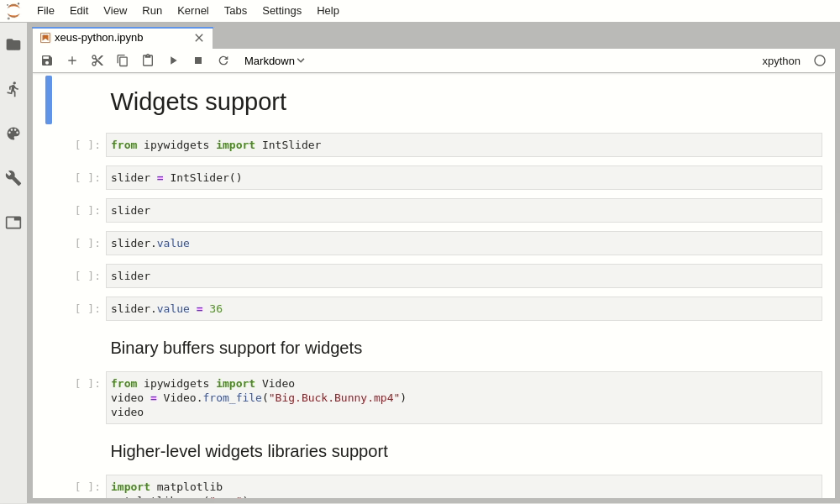
Task: Select the xeus-python.ipynb tab
Action: [99, 38]
